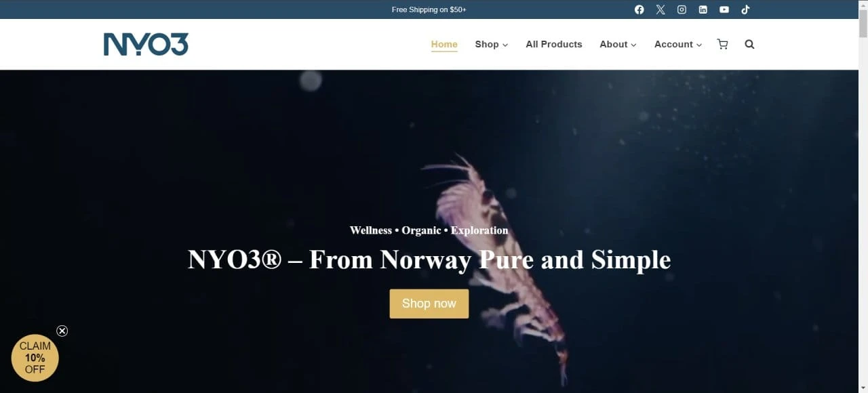Open the All Products menu item
The height and width of the screenshot is (393, 868).
pyautogui.click(x=554, y=44)
